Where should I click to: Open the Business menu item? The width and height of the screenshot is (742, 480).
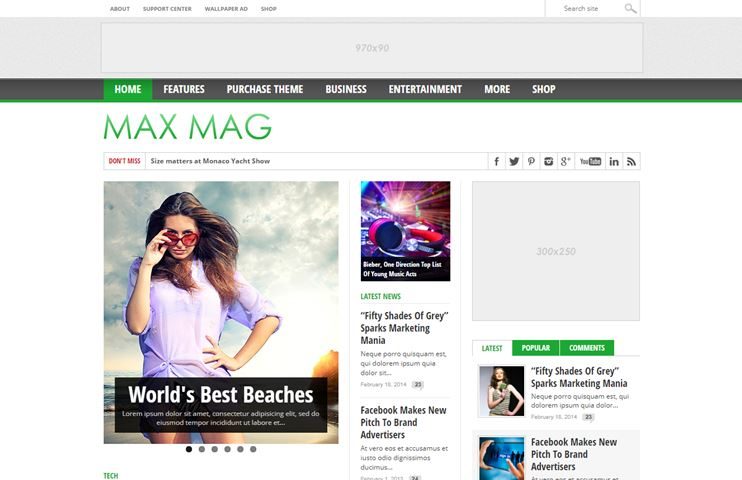pyautogui.click(x=346, y=89)
